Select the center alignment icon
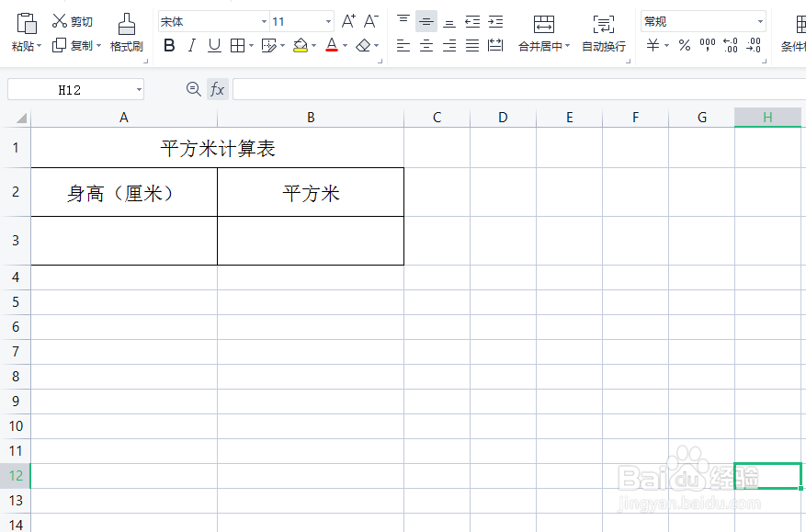Screen dimensions: 806x532 [426, 44]
